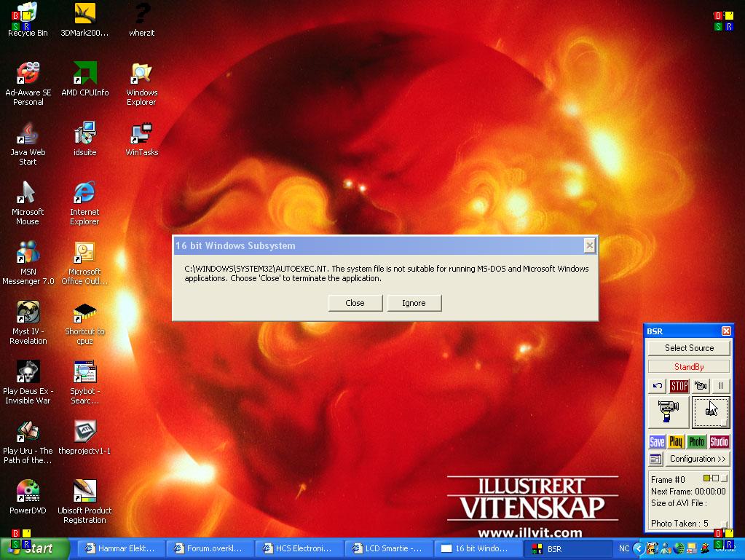Click the MSN Messenger tray icon

pyautogui.click(x=665, y=548)
